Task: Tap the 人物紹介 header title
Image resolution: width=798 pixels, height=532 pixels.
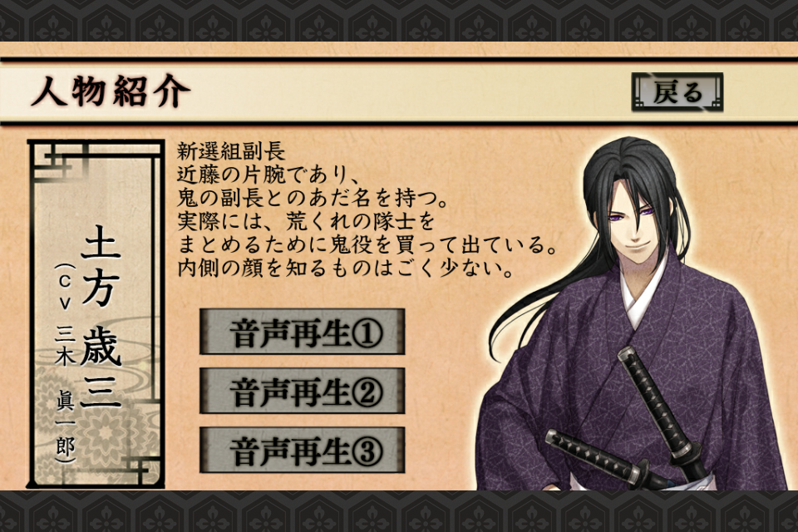Action: click(111, 91)
